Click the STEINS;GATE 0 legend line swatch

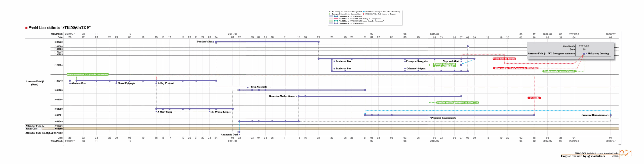pos(336,23)
